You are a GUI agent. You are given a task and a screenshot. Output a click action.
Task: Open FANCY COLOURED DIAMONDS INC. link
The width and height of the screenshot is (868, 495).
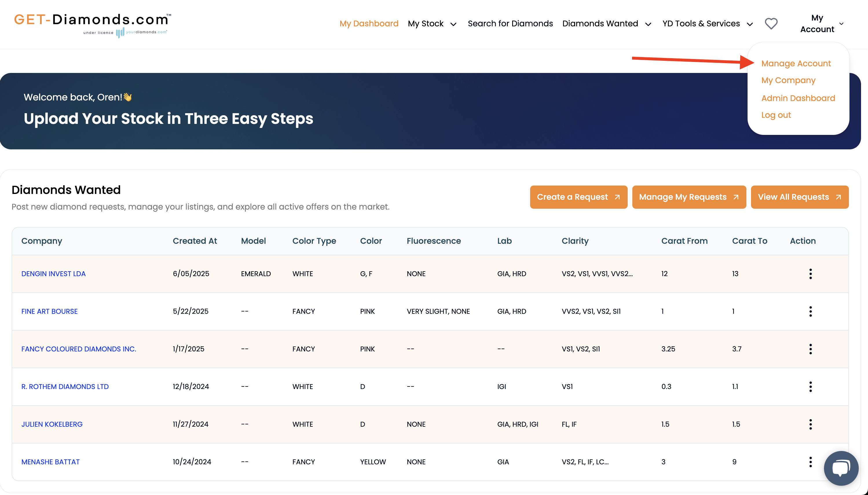[x=78, y=349]
